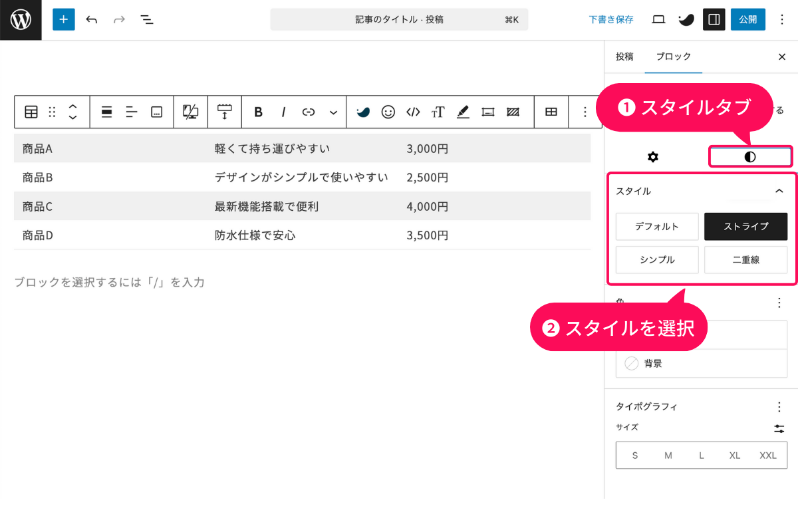
Task: Select the SWELL whale icon in the toolbar
Action: click(x=363, y=112)
